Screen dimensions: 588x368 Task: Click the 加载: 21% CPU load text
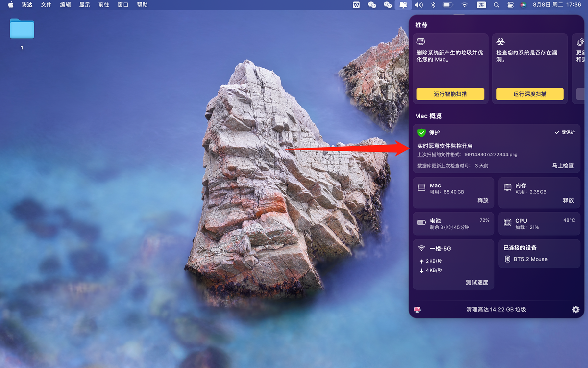(x=527, y=227)
